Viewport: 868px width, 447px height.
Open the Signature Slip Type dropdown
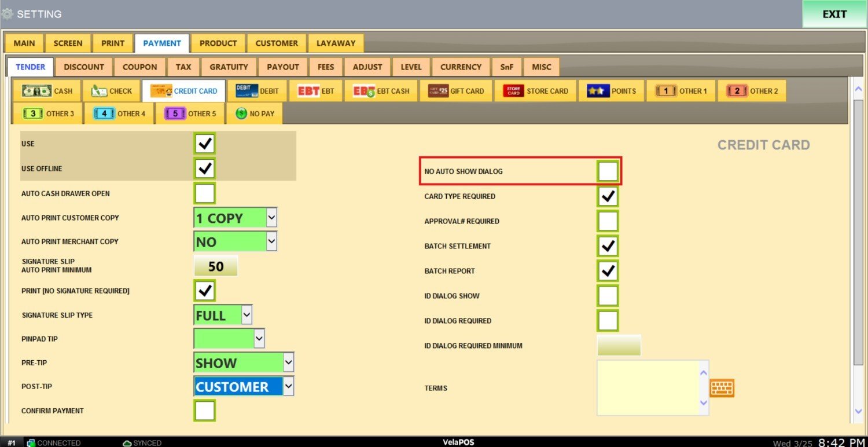247,315
